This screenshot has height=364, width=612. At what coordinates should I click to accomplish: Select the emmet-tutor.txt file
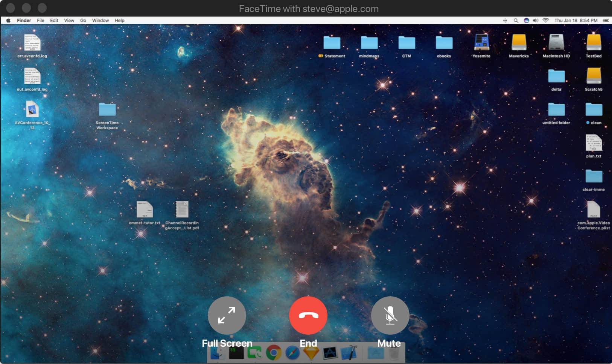click(x=145, y=209)
